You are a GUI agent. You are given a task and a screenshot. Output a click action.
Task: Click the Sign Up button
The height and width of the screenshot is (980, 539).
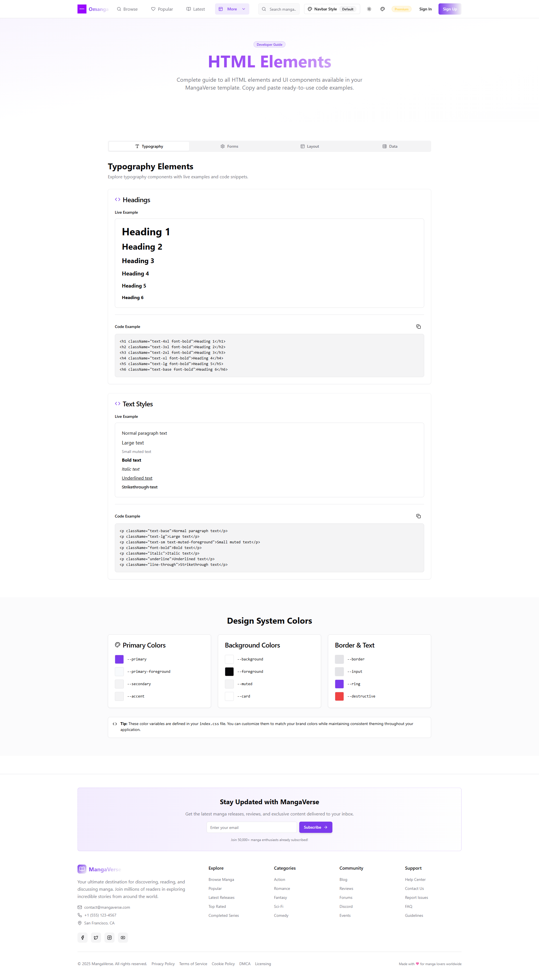449,9
